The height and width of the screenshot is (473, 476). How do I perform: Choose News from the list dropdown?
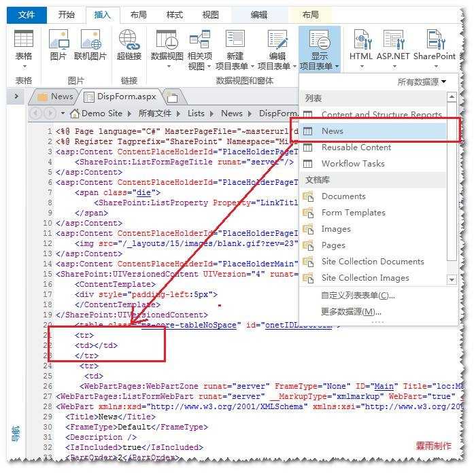(373, 131)
